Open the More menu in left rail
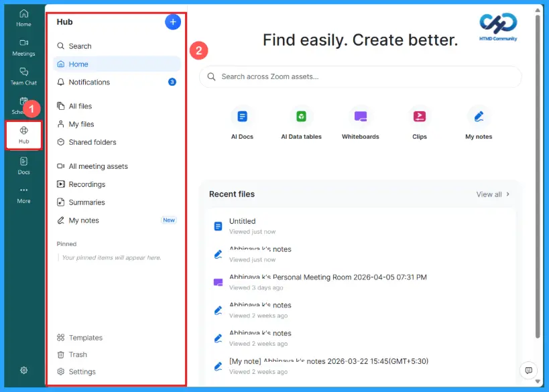Screen dimensions: 549x392 pos(23,195)
